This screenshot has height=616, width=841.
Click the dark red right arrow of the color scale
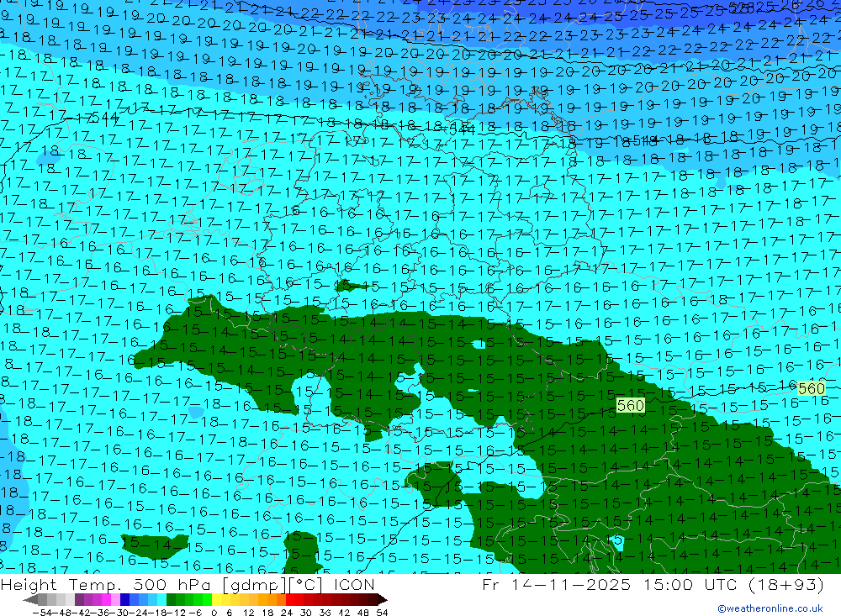tap(382, 599)
